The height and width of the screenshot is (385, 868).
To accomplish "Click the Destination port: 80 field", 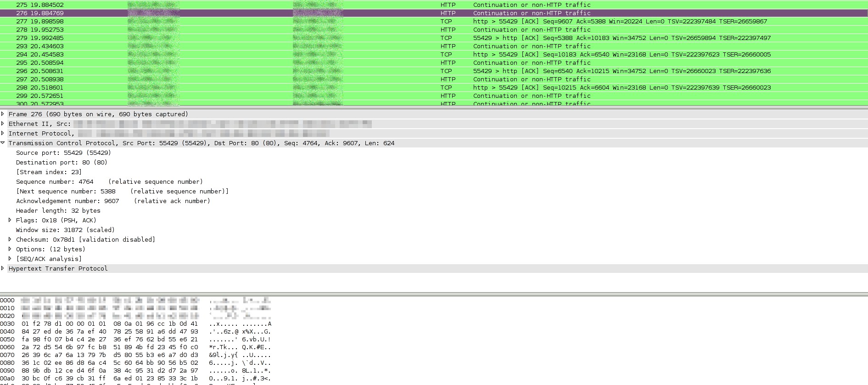I will tap(62, 162).
